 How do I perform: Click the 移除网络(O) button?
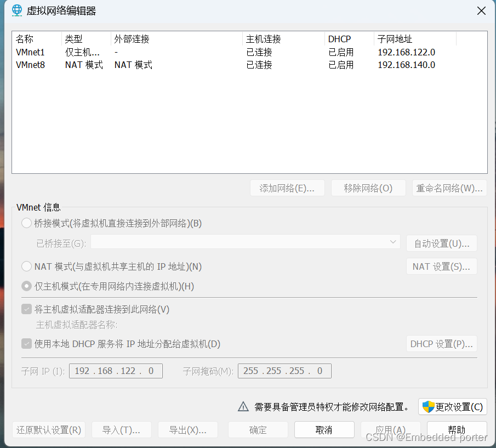coord(368,188)
